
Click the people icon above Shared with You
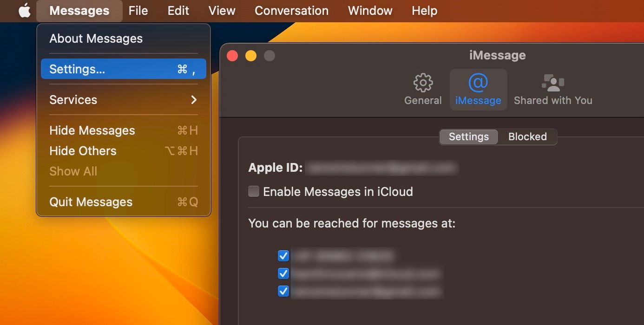(x=553, y=82)
